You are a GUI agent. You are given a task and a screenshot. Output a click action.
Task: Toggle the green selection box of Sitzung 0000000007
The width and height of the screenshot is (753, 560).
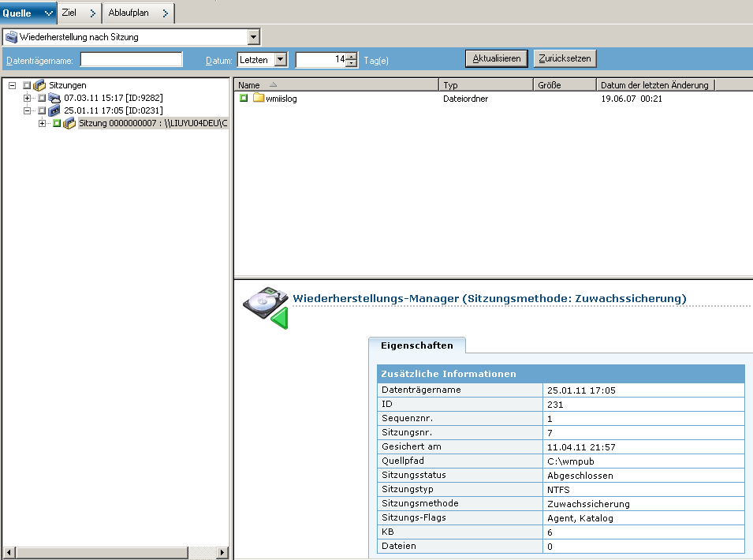coord(57,124)
